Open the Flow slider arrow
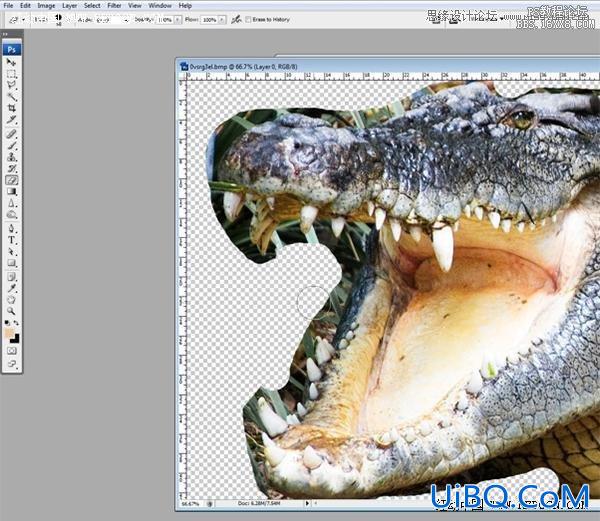 222,19
